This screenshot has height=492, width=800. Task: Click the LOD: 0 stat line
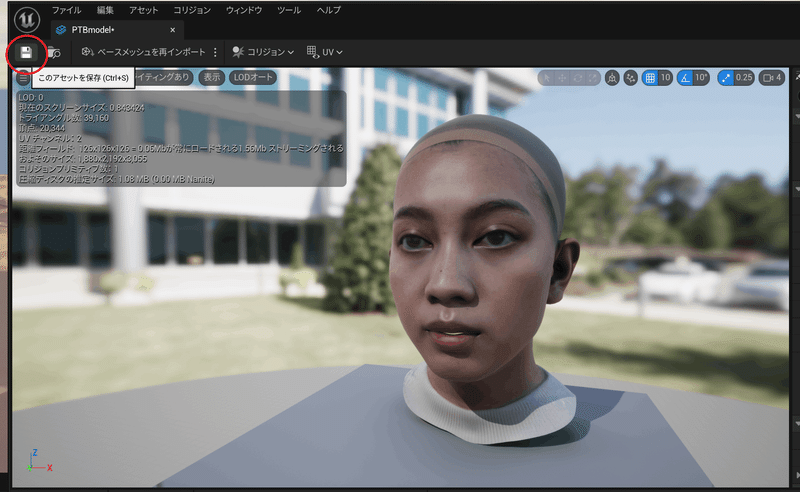click(31, 97)
